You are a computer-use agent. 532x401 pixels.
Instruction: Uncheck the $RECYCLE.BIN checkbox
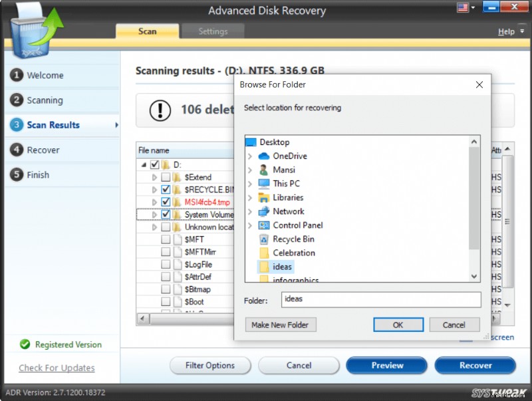pyautogui.click(x=166, y=190)
